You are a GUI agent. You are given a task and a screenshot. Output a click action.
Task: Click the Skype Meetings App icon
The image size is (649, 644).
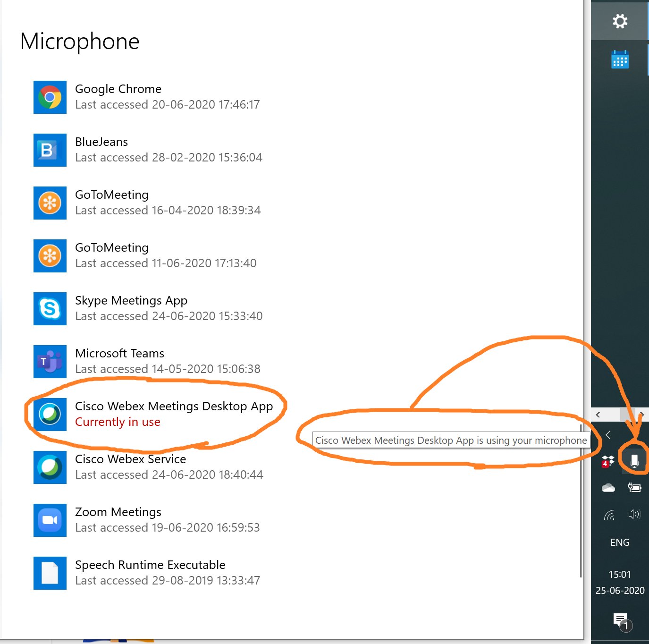click(50, 308)
